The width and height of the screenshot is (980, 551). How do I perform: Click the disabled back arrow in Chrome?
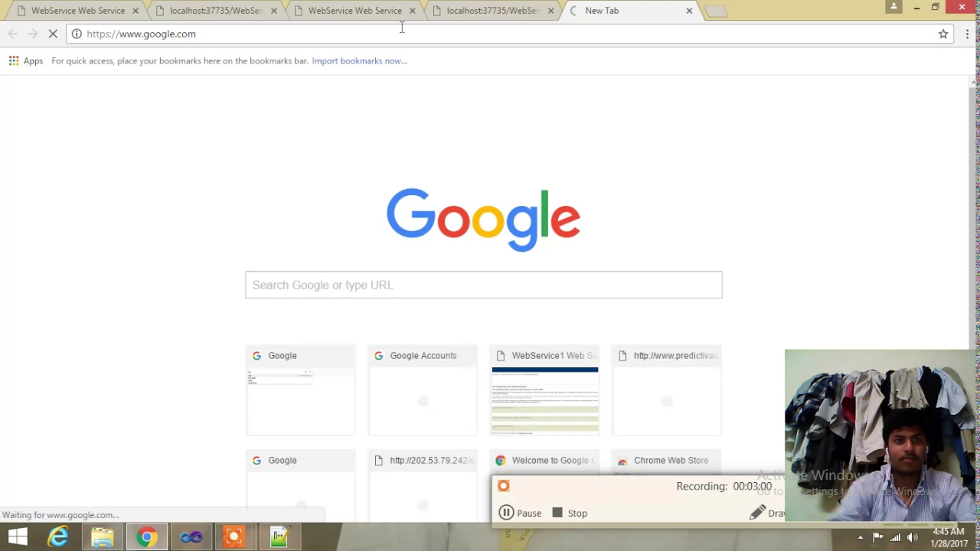click(x=13, y=34)
